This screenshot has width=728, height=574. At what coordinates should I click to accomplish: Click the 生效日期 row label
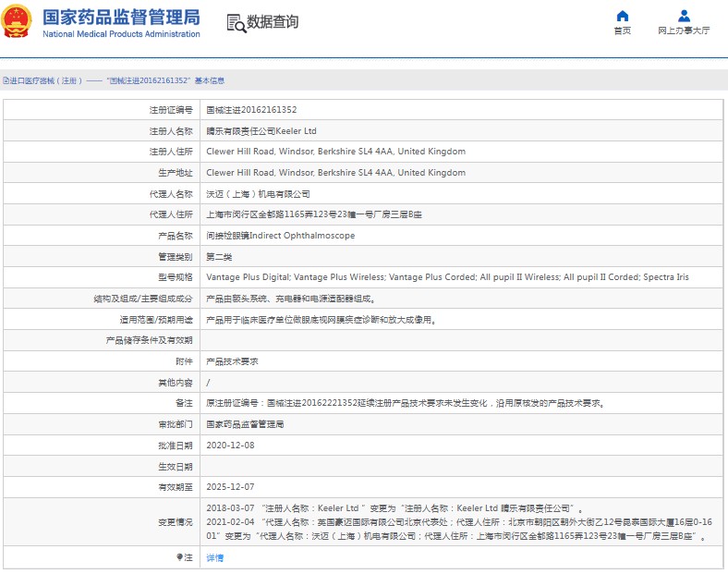click(175, 466)
